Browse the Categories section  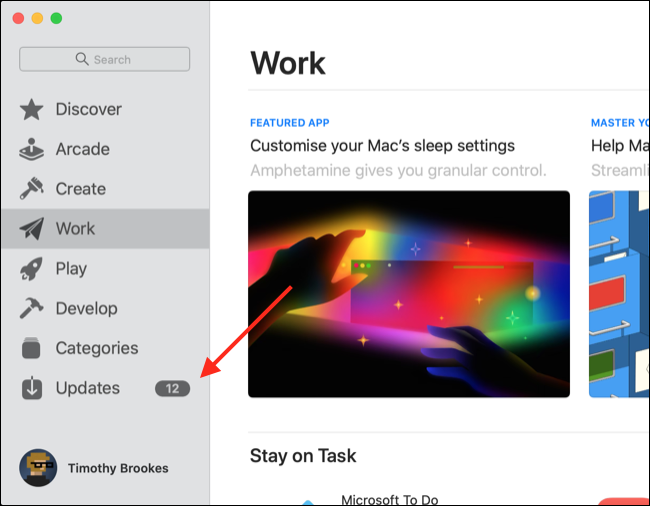pyautogui.click(x=105, y=348)
